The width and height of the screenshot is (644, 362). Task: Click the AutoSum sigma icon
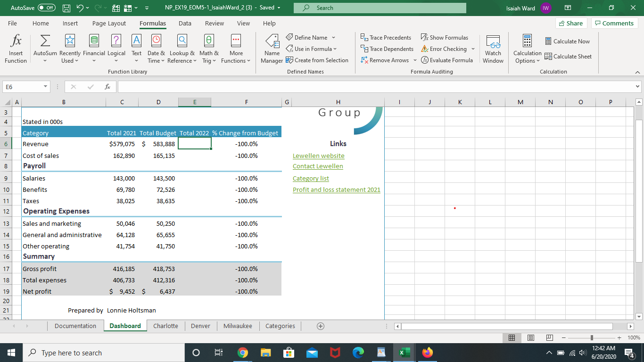[45, 41]
